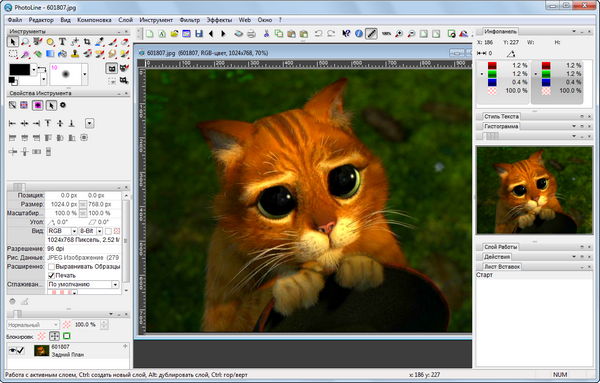Screen dimensions: 600x383
Task: Select the zoom magnifier tool
Action: (x=25, y=42)
